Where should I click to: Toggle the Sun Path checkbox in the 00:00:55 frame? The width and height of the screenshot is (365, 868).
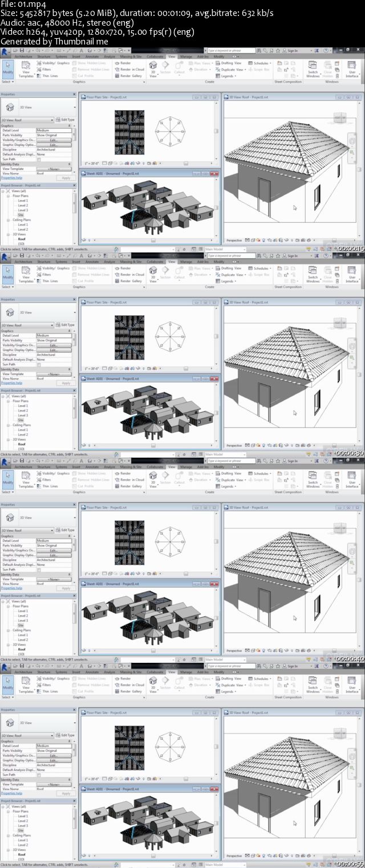[39, 775]
